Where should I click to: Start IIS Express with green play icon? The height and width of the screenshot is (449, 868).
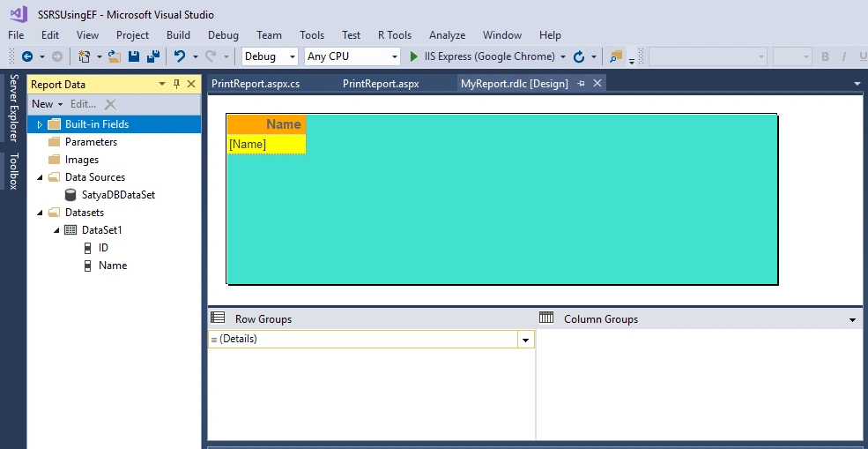pos(413,56)
